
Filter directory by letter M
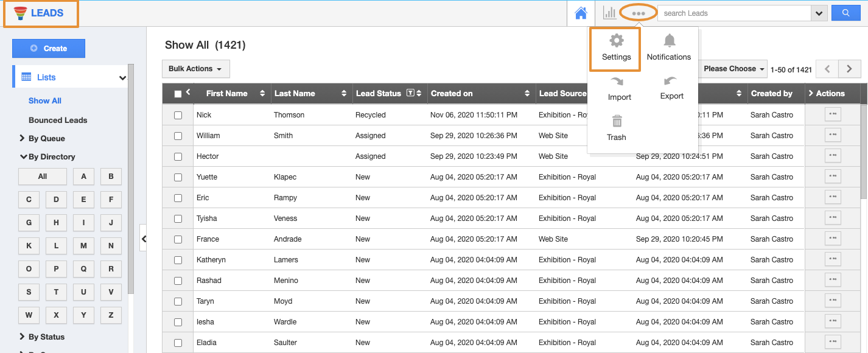tap(83, 246)
